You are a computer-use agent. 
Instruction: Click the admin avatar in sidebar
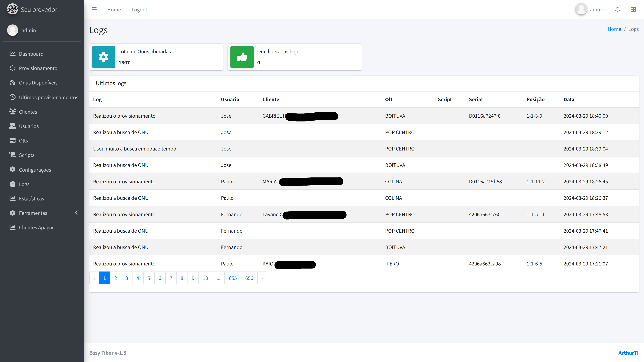pyautogui.click(x=13, y=30)
